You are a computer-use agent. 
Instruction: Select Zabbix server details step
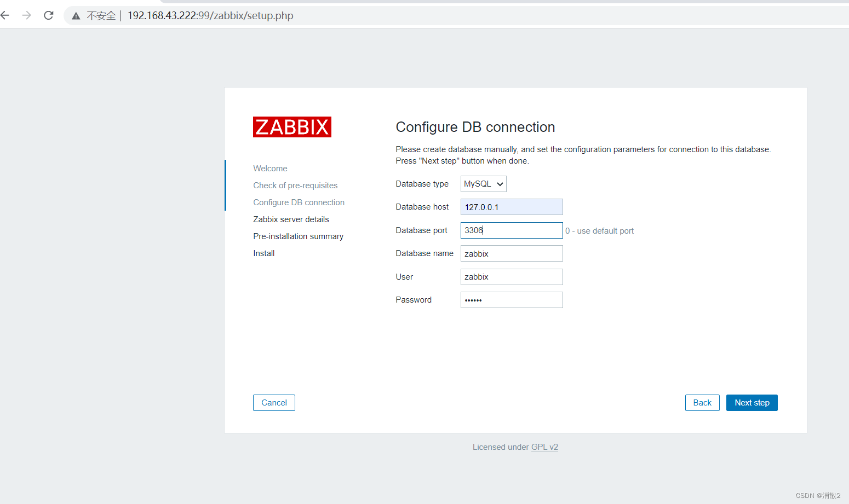click(x=291, y=219)
